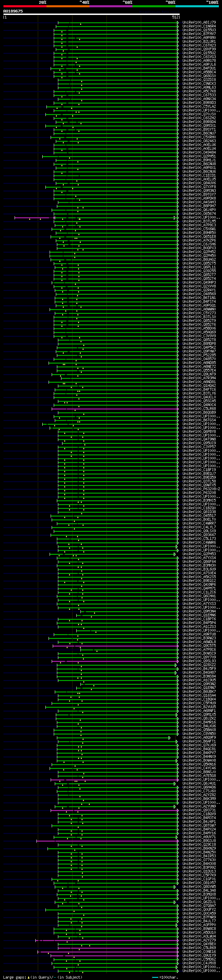Open hit UniRef100_Q70JS0

[199, 114]
